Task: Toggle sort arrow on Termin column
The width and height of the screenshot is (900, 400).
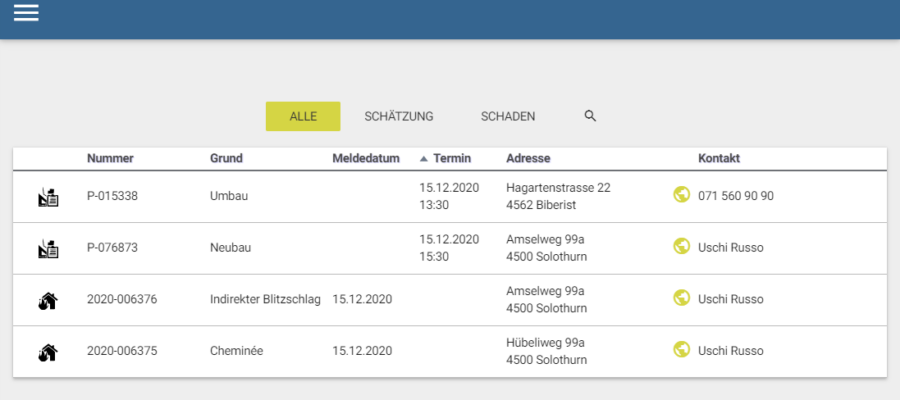Action: (423, 159)
